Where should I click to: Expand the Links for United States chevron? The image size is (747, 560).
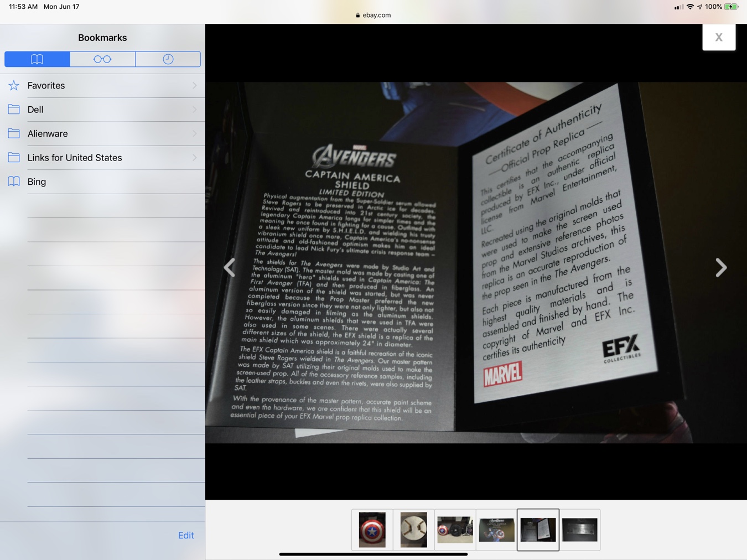[195, 158]
